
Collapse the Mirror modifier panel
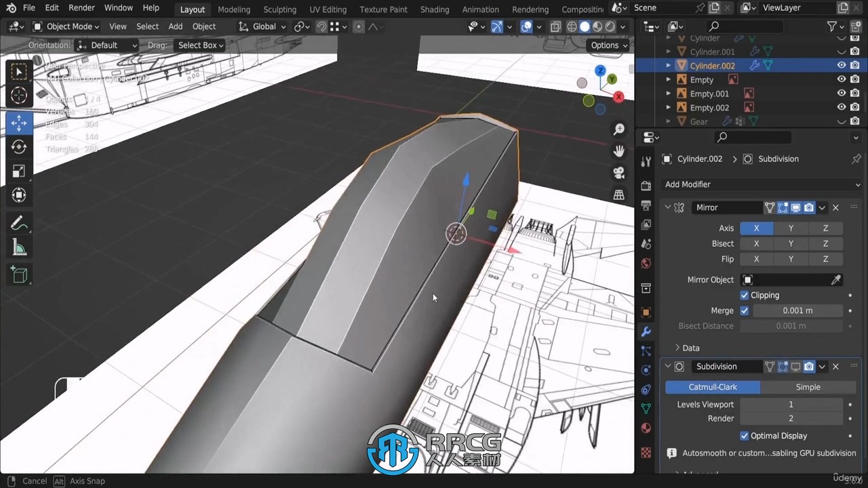pos(668,207)
